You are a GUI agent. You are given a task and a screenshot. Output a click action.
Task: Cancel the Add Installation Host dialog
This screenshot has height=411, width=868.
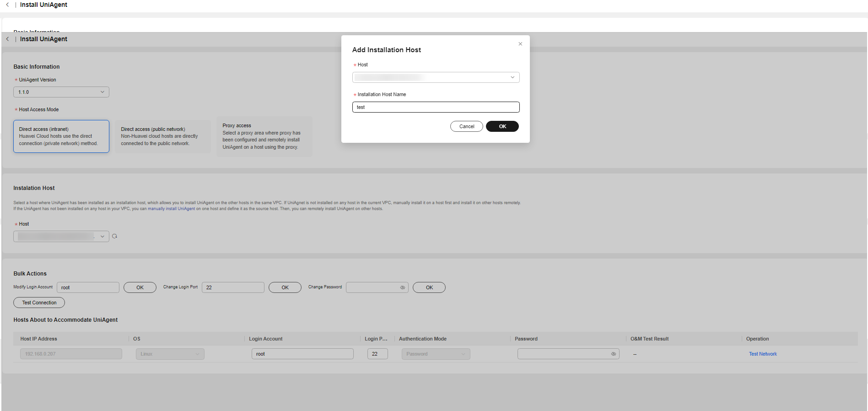pos(467,126)
